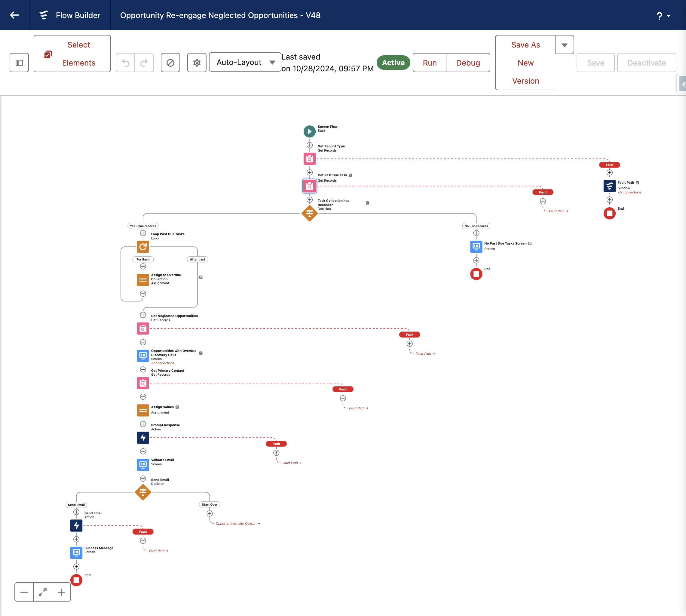Open Get Record Type element
This screenshot has width=686, height=616.
pyautogui.click(x=310, y=159)
